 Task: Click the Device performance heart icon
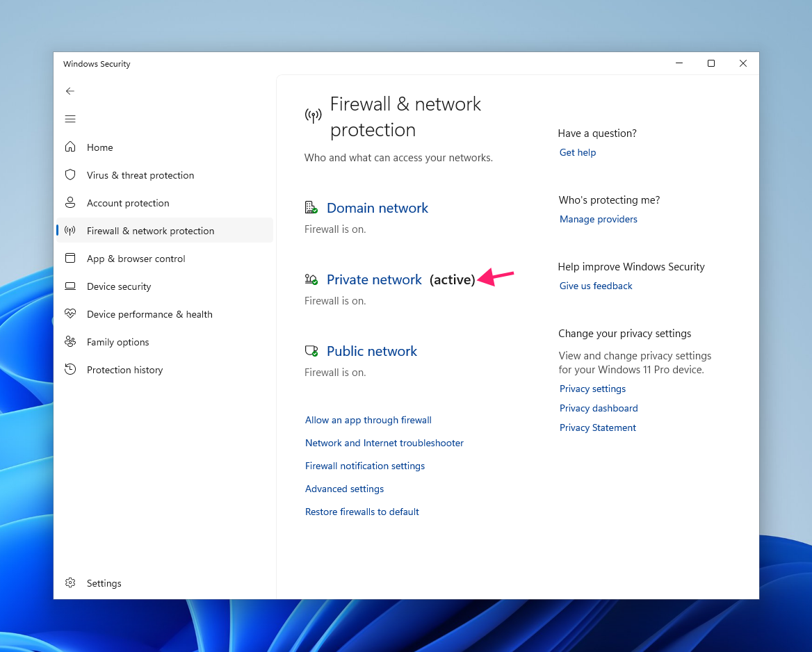tap(70, 313)
